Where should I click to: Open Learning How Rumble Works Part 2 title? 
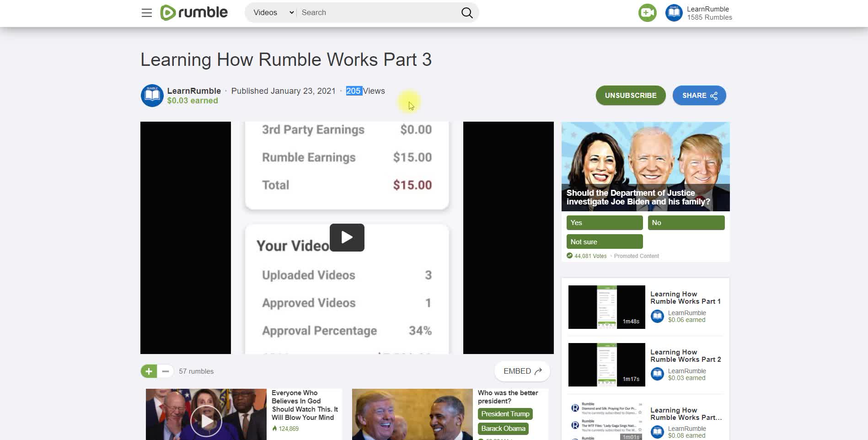coord(686,356)
